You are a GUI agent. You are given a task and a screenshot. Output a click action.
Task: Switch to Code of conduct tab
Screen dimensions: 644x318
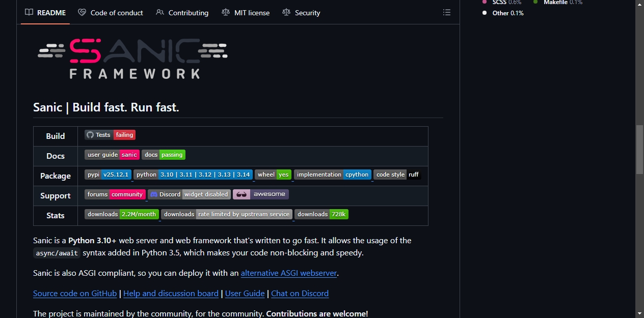click(111, 12)
